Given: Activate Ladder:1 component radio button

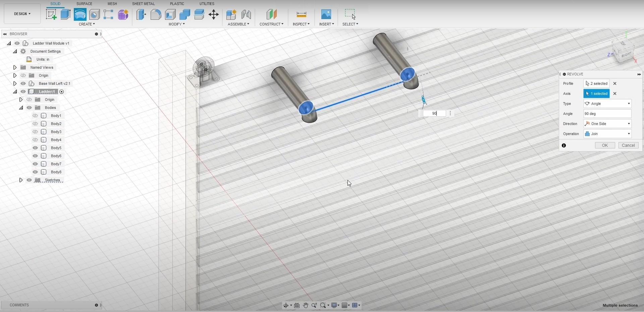Looking at the screenshot, I should (x=62, y=91).
